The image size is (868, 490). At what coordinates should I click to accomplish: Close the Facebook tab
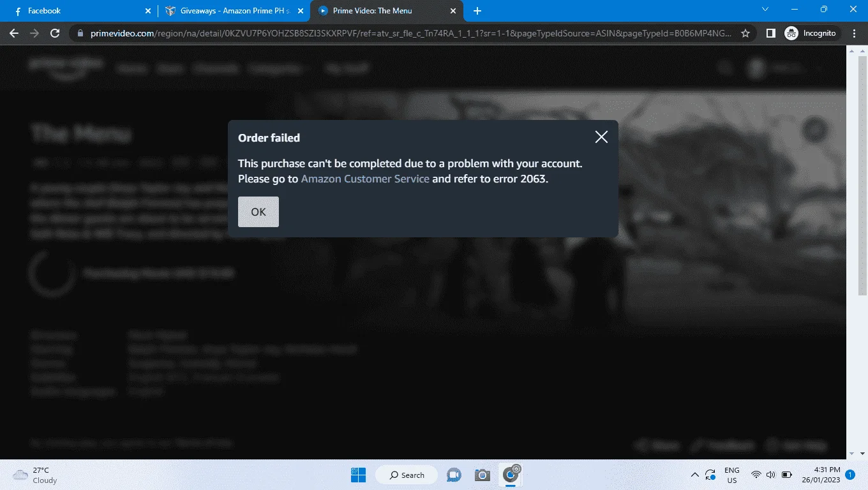[x=148, y=11]
